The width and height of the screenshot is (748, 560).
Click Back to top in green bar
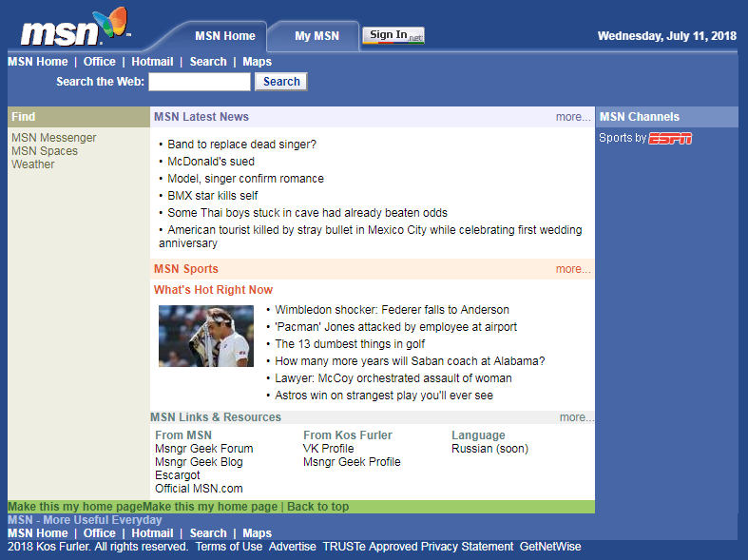(x=317, y=507)
